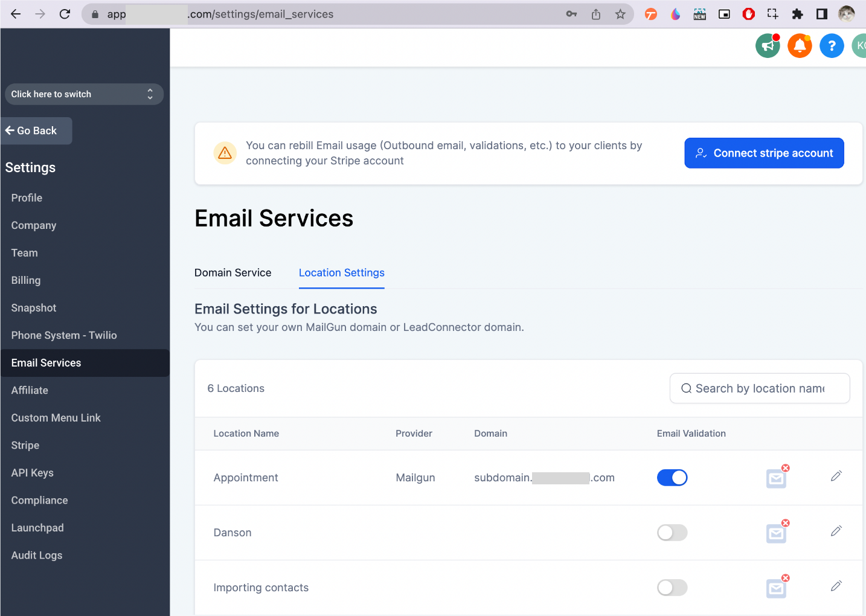Click the Appointment location name

(x=246, y=478)
